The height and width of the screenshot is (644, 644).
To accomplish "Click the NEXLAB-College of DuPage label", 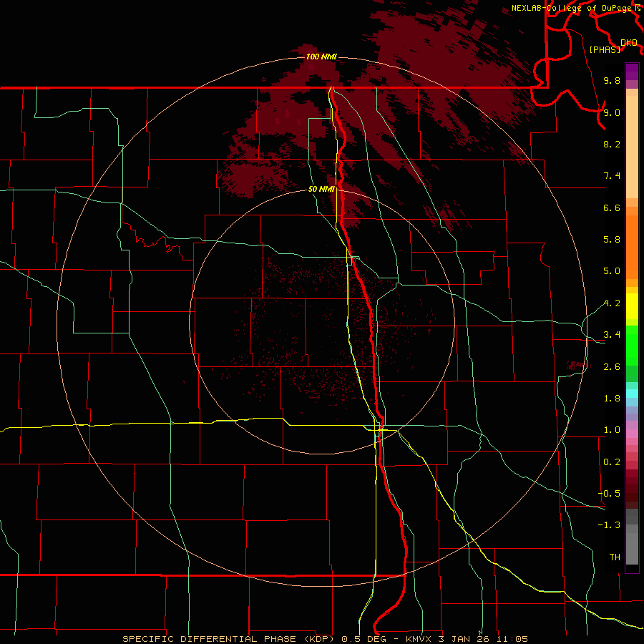I will [573, 8].
